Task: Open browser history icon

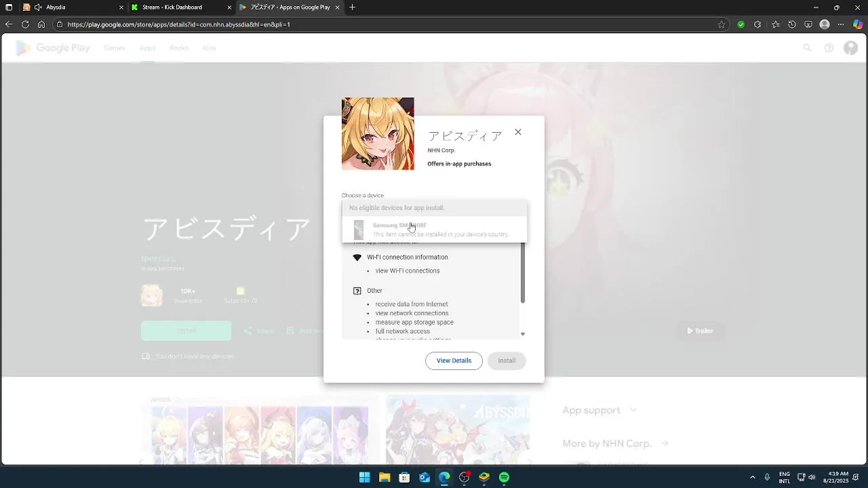Action: (792, 24)
